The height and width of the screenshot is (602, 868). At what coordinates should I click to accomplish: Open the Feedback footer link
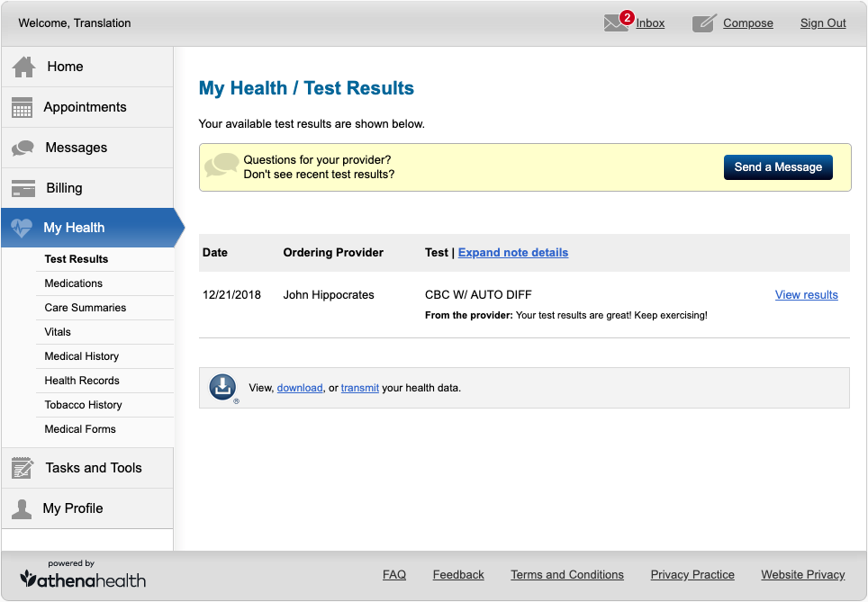[x=458, y=575]
